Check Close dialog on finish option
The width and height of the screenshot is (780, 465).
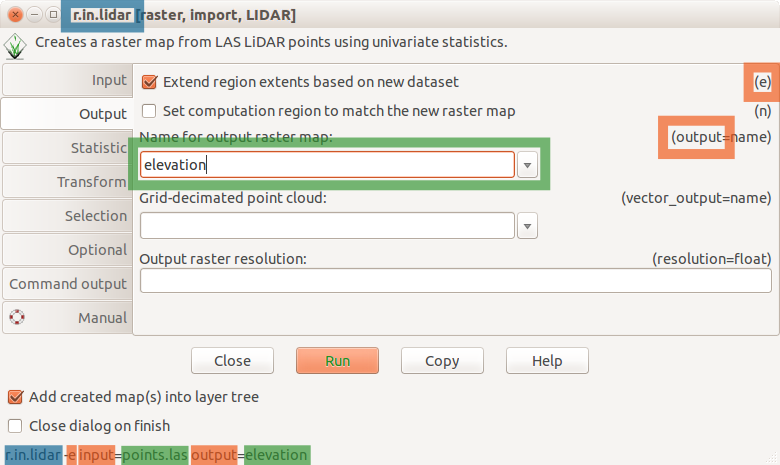click(x=15, y=426)
